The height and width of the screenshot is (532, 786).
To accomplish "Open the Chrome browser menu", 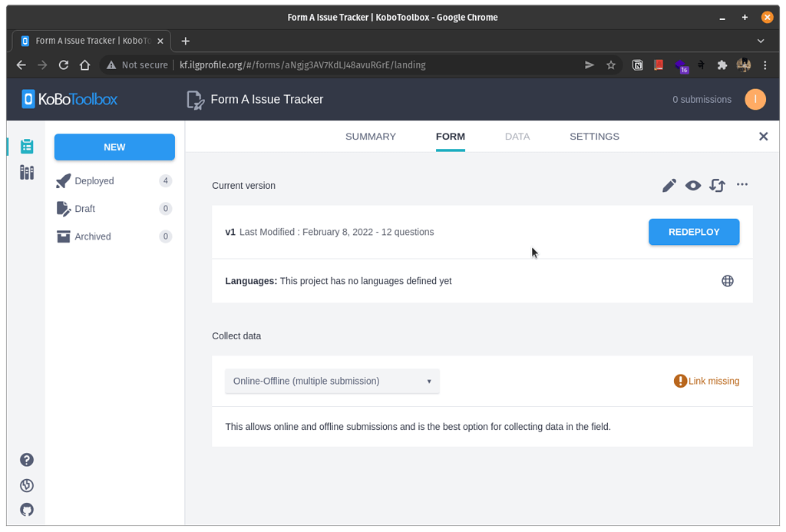I will (765, 65).
